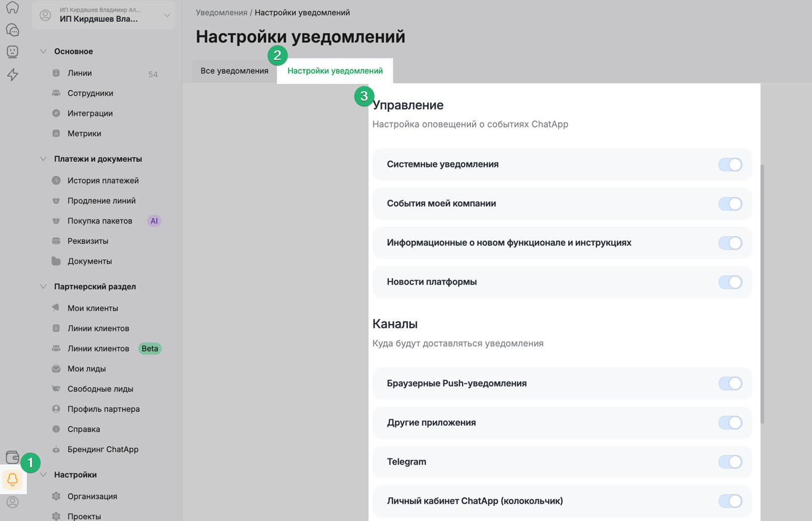Turn off Новости платформы switch
The height and width of the screenshot is (521, 812).
[x=730, y=282]
